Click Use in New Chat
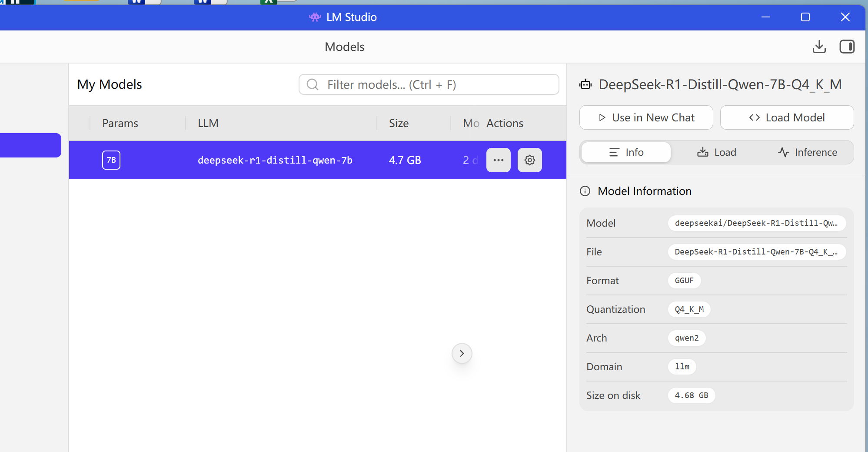This screenshot has height=452, width=868. pyautogui.click(x=646, y=117)
